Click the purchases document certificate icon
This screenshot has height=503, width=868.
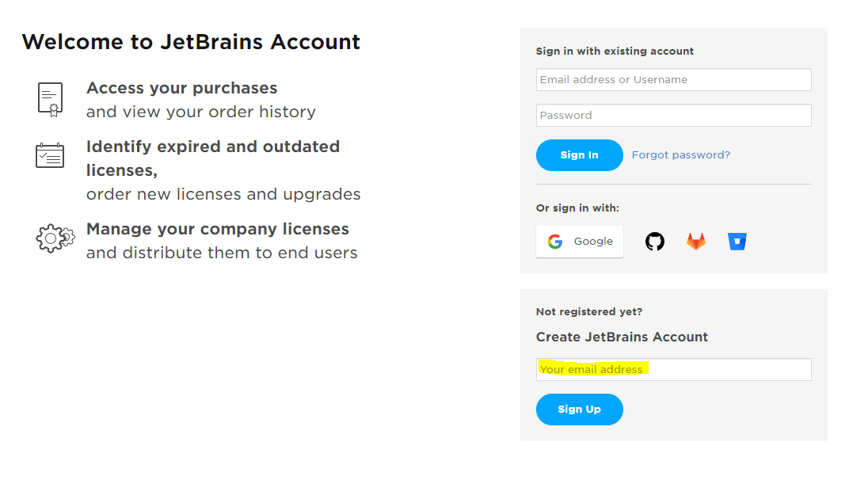click(51, 100)
